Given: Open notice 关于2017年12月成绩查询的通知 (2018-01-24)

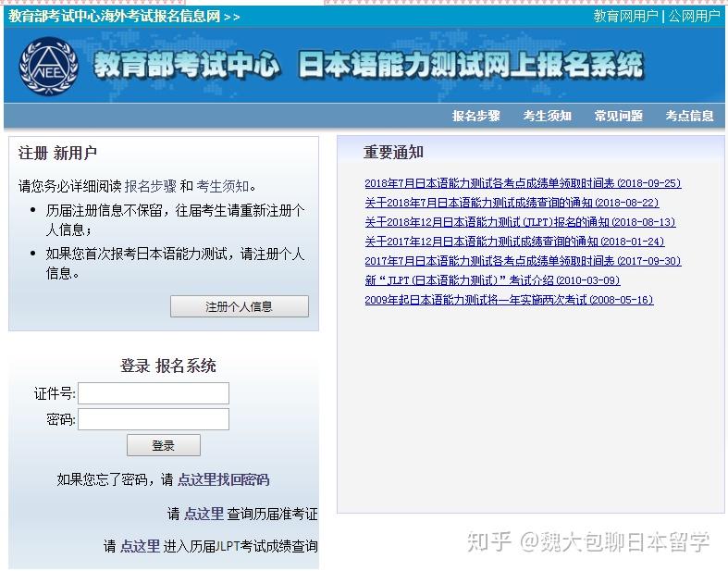Looking at the screenshot, I should pos(514,242).
